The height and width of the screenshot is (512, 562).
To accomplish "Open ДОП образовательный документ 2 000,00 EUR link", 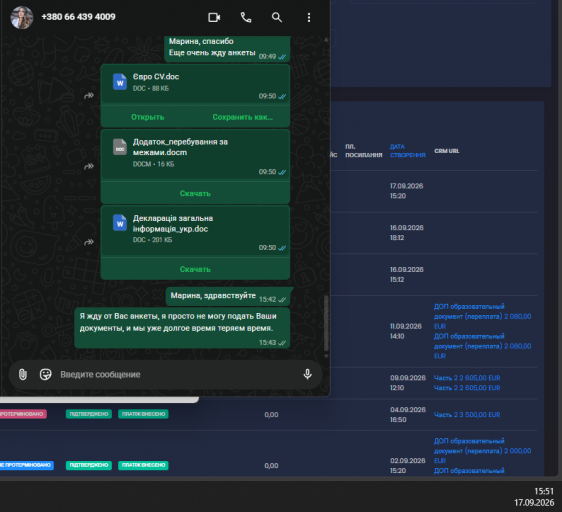I will pyautogui.click(x=482, y=451).
